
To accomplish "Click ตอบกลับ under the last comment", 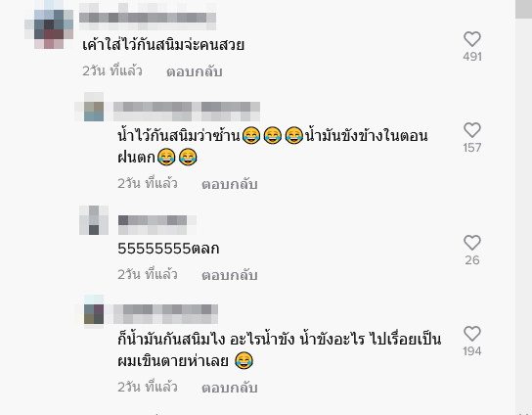I will pyautogui.click(x=230, y=388).
